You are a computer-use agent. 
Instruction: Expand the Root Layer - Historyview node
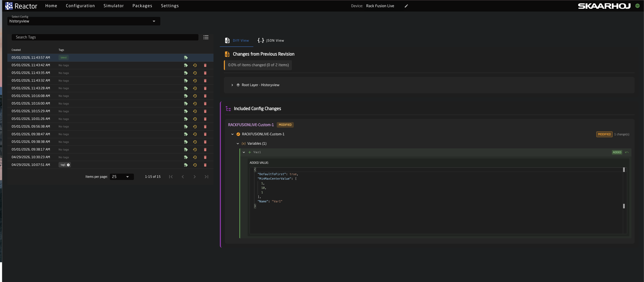(232, 85)
